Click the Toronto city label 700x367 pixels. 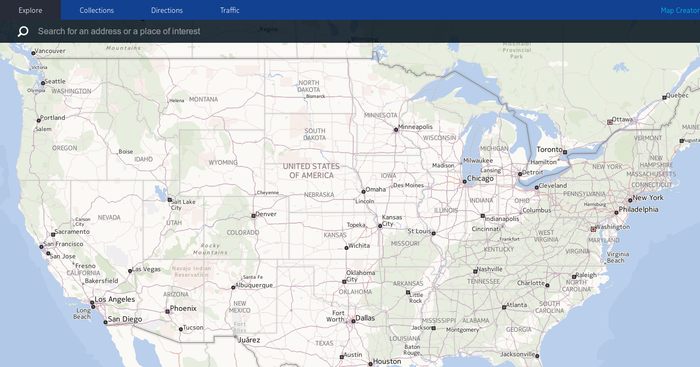coord(549,150)
